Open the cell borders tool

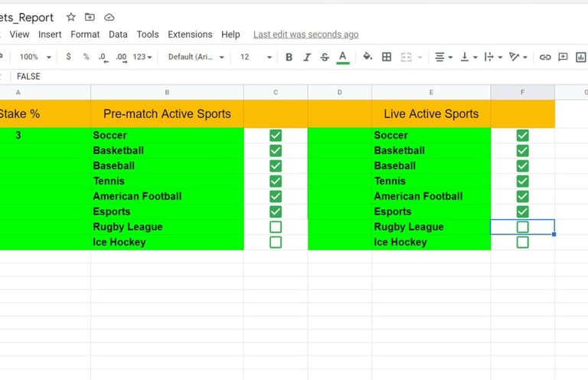[x=387, y=57]
